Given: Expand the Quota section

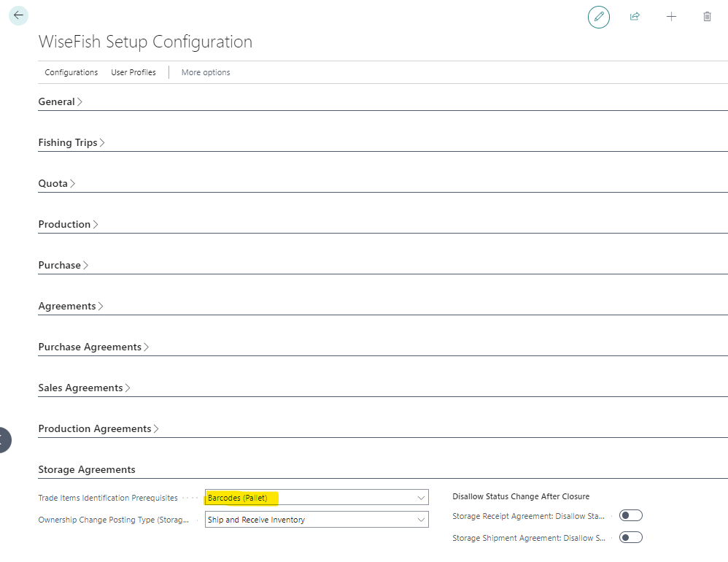Looking at the screenshot, I should click(x=56, y=184).
